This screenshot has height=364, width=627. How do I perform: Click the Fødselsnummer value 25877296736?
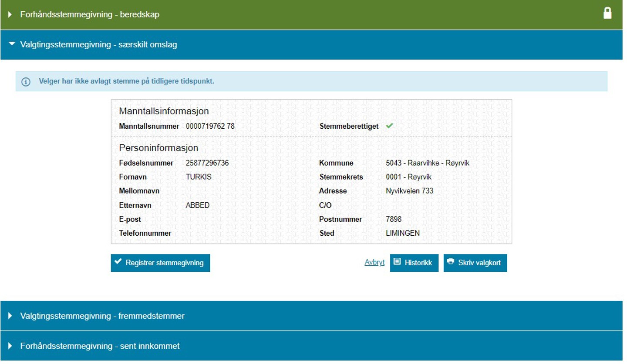pos(207,163)
